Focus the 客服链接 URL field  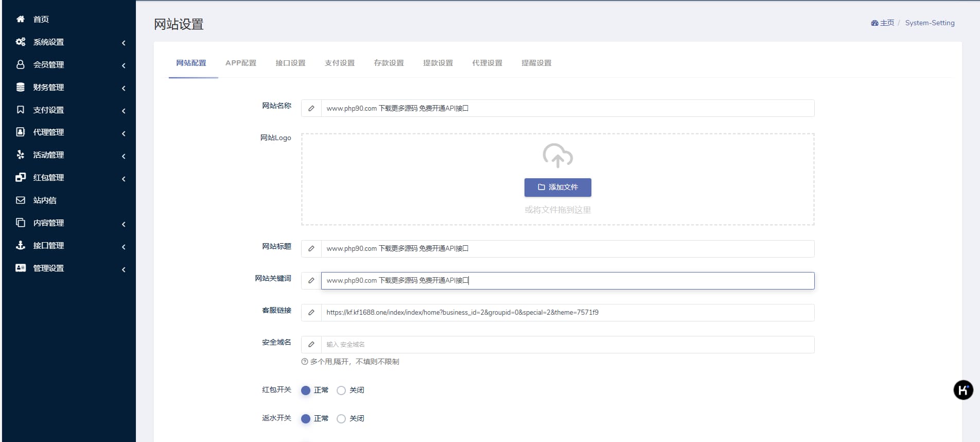567,313
